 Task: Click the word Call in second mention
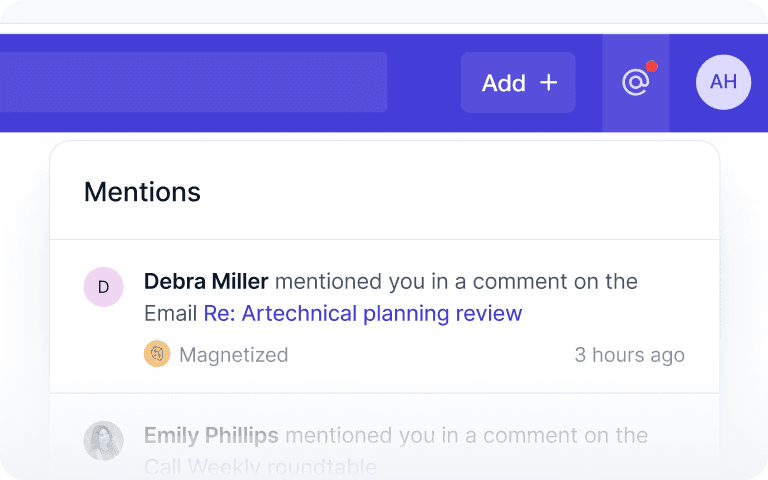tap(163, 467)
